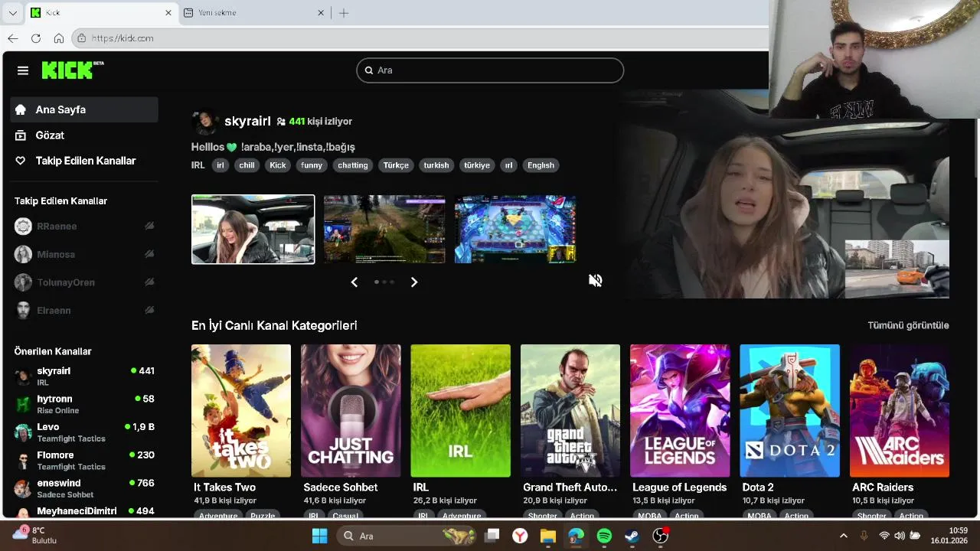The width and height of the screenshot is (980, 551).
Task: Go to the previous featured stream
Action: click(x=354, y=282)
